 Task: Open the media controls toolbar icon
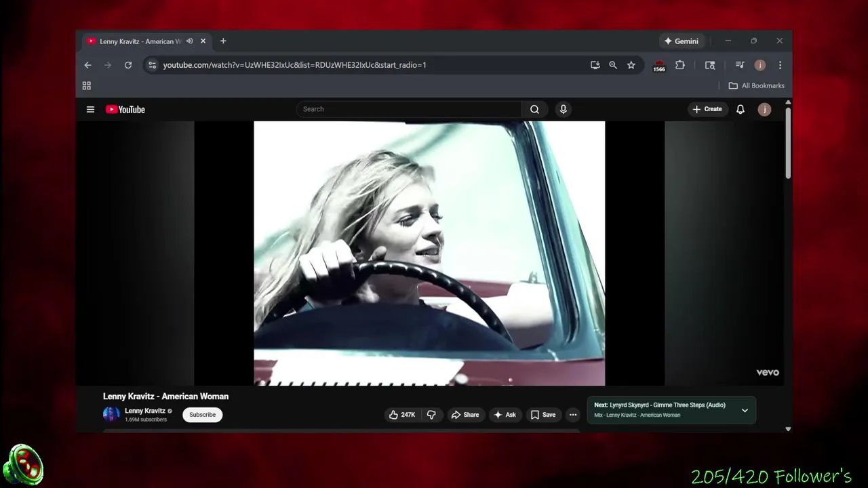pos(740,65)
